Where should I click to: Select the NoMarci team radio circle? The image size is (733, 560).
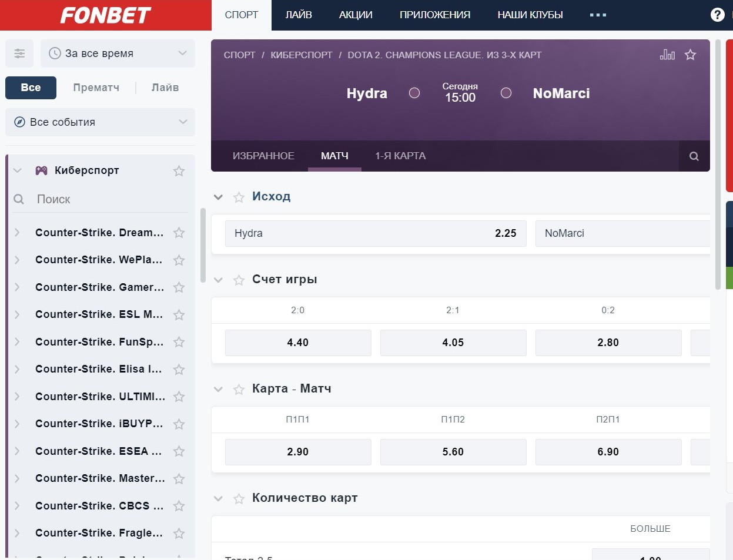click(506, 93)
